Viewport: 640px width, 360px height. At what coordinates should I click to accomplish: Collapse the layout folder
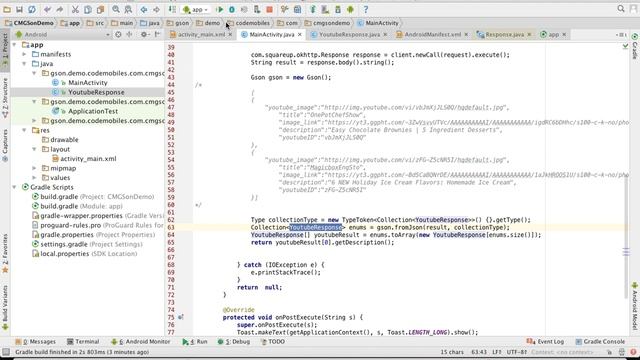point(34,149)
